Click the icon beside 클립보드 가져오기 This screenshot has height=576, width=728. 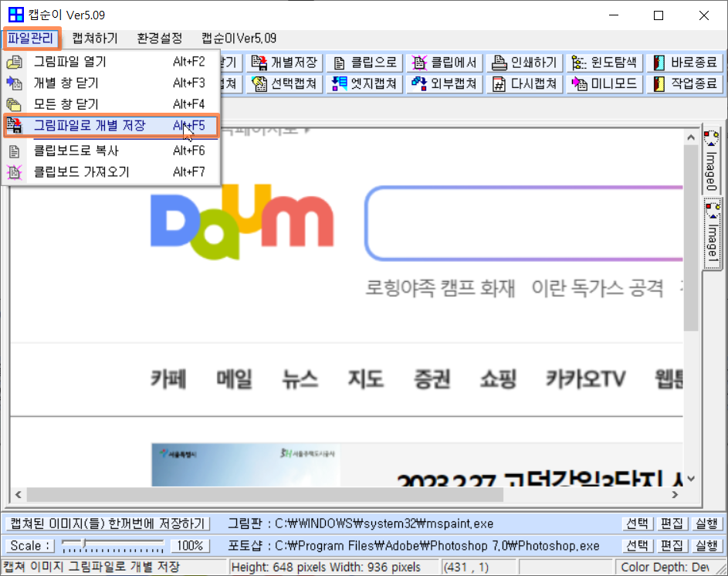coord(15,172)
